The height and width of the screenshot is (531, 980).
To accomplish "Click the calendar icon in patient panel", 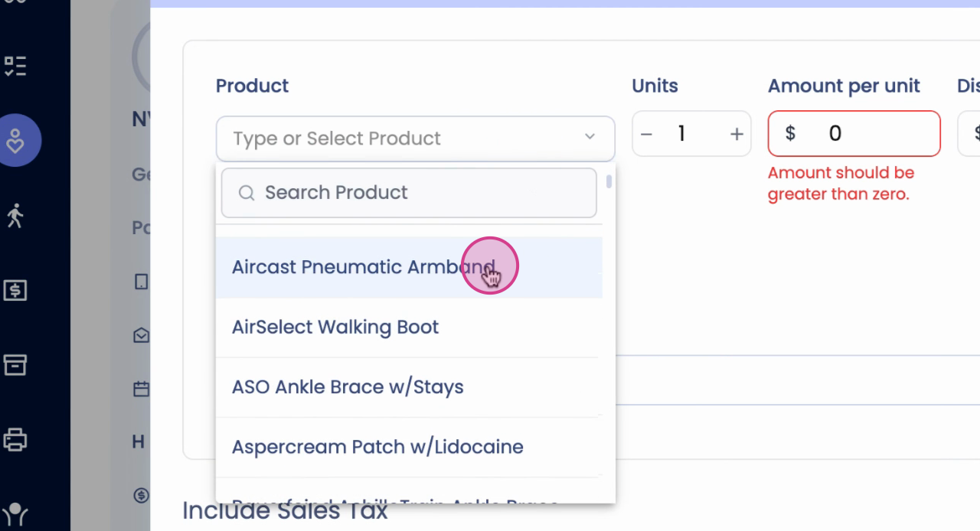I will click(141, 389).
